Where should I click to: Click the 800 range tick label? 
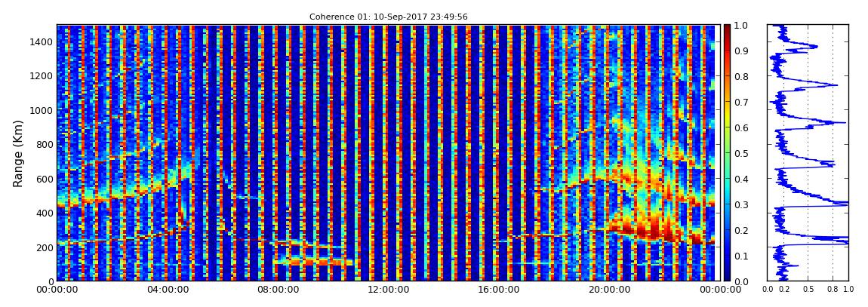click(x=45, y=145)
